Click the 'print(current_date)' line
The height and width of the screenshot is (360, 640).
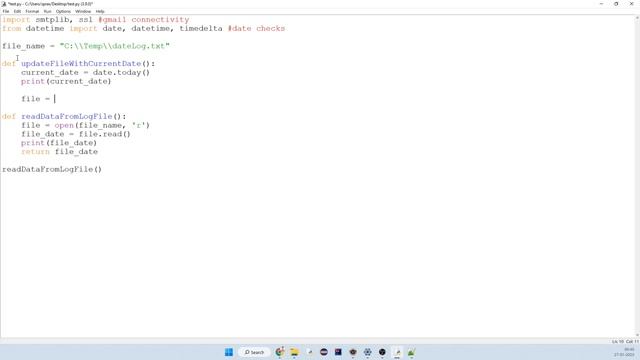click(x=66, y=81)
